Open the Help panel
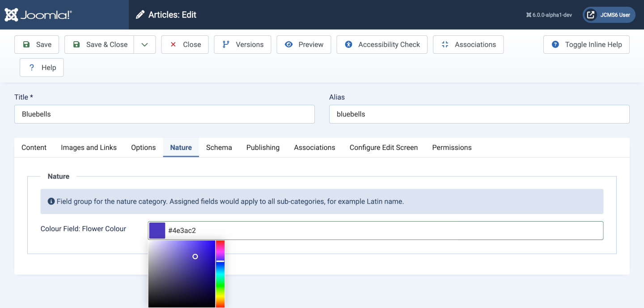Screen dimensions: 644x308 coord(41,67)
